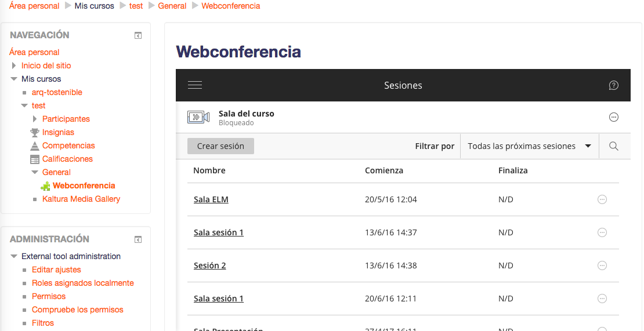
Task: Open options for Sesión 2 row
Action: [x=602, y=265]
